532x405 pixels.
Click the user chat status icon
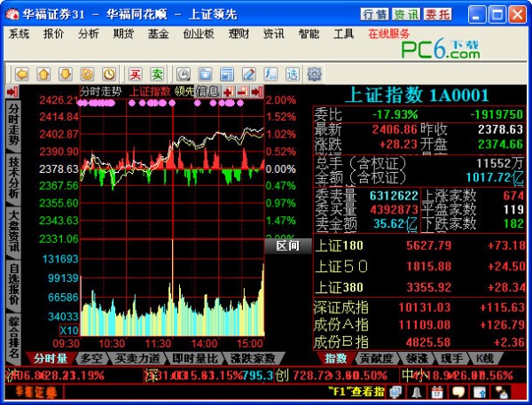tap(502, 392)
